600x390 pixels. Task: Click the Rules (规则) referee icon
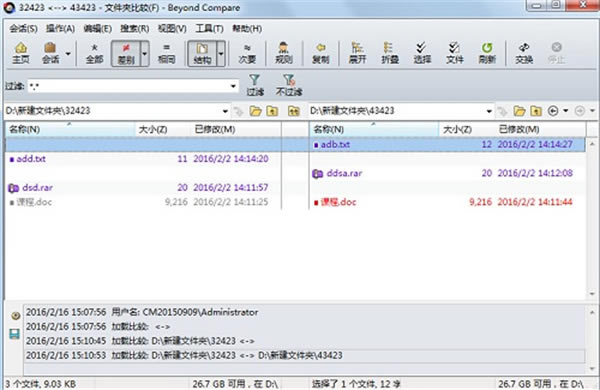(284, 53)
